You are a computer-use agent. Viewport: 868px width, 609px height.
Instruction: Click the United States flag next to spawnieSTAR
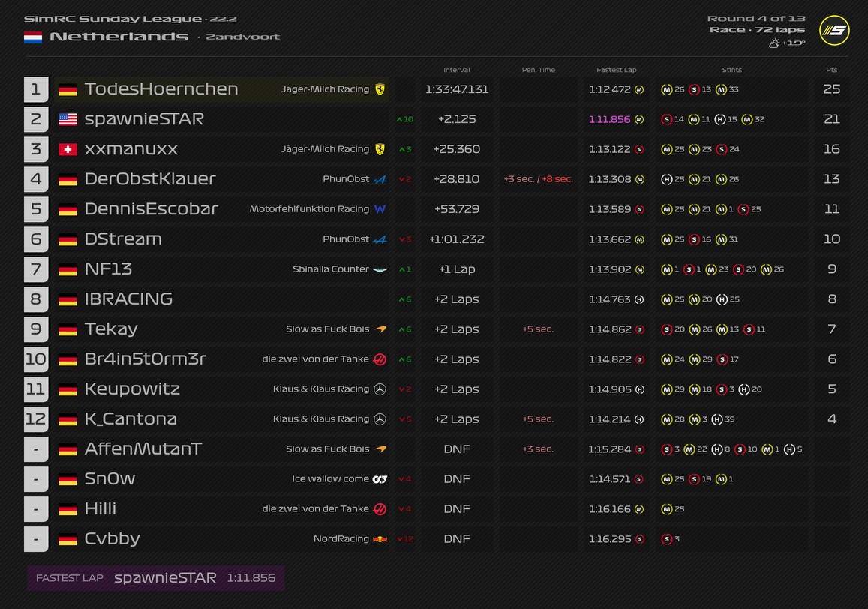(x=68, y=119)
